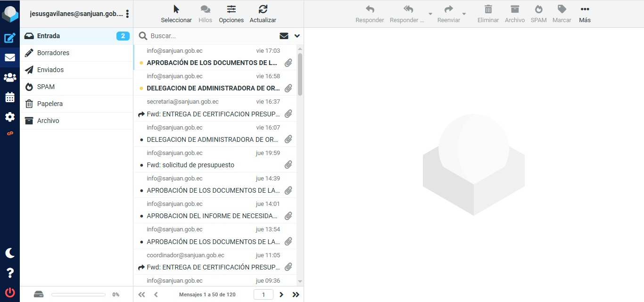644x302 pixels.
Task: Open Settings gear in left sidebar
Action: (x=10, y=117)
